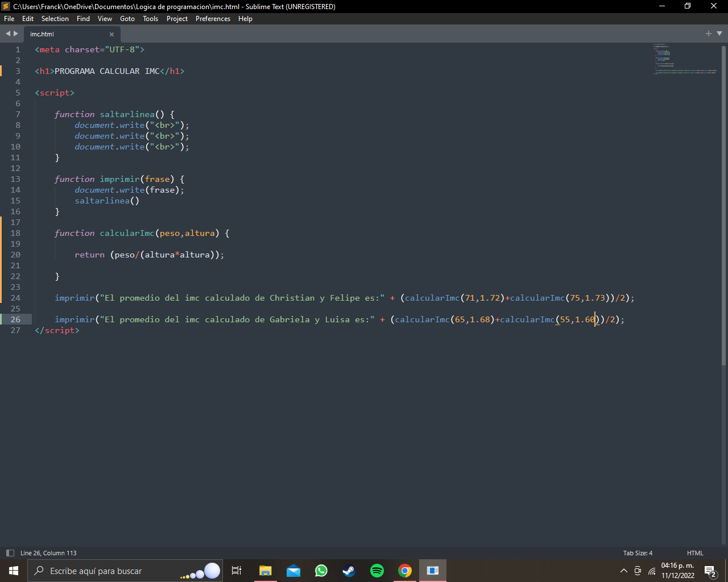
Task: Minimize the Sublime Text window
Action: (661, 6)
